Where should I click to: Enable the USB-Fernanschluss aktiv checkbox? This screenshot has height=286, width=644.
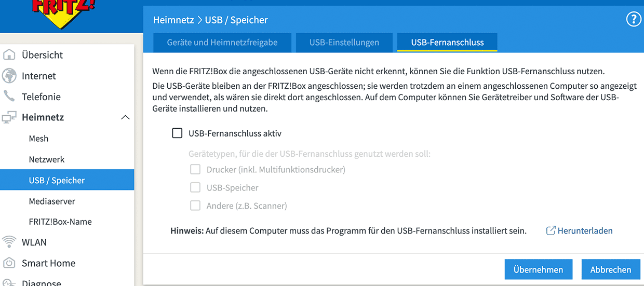(x=177, y=133)
